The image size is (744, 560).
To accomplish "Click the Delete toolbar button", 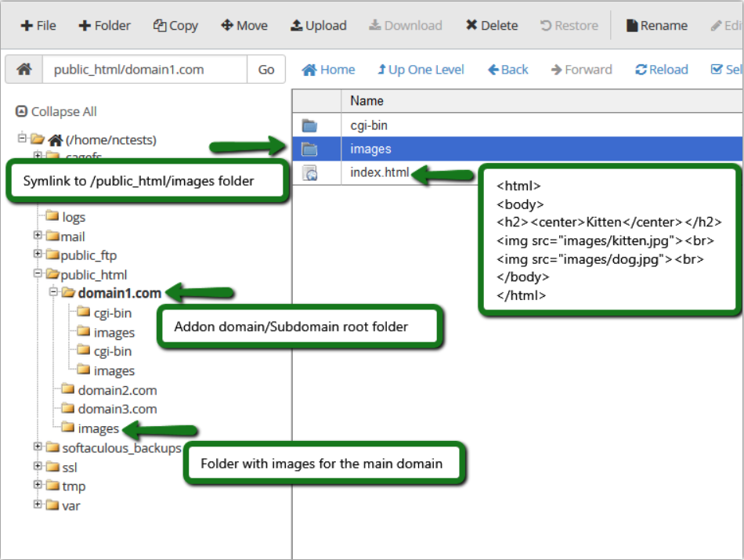I will (492, 26).
